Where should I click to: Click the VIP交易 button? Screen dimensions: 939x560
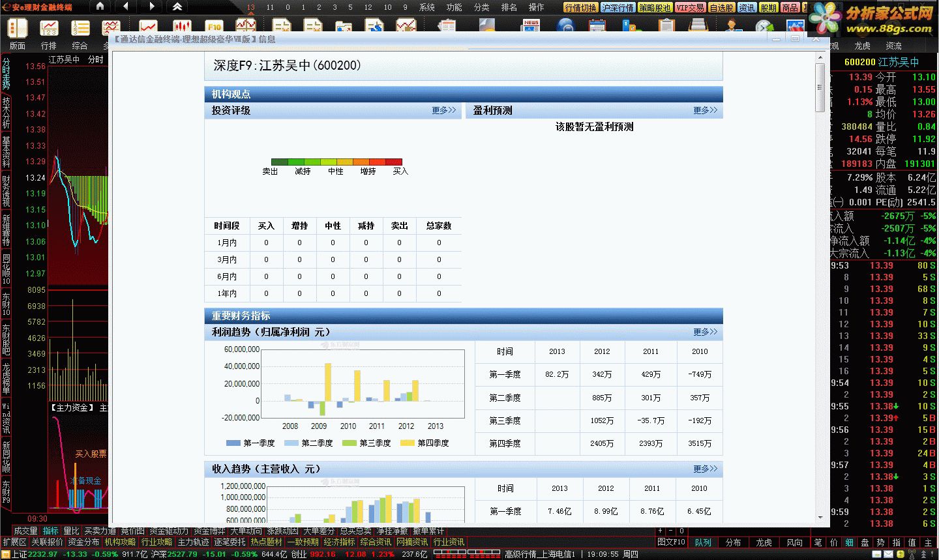click(691, 8)
